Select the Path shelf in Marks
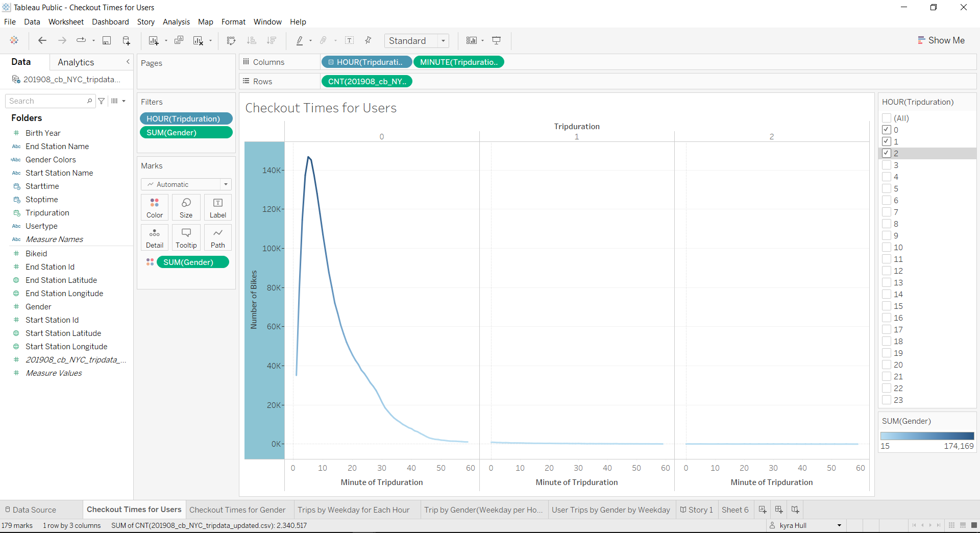 [x=217, y=237]
